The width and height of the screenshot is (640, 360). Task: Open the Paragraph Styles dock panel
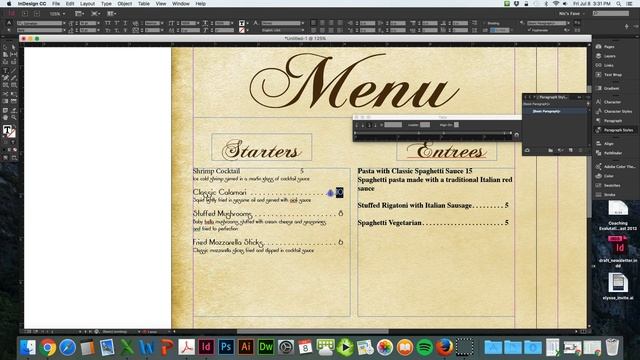tap(615, 130)
